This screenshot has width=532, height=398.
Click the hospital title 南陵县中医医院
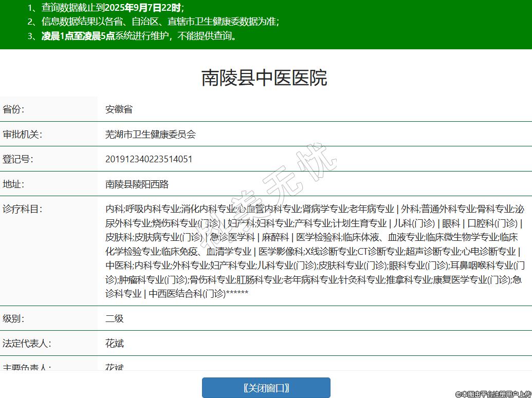(x=264, y=78)
